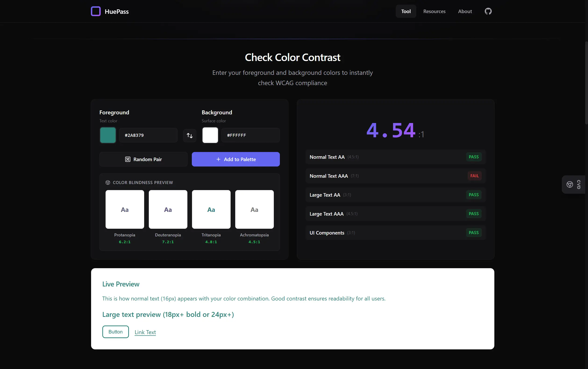Switch to the Tool tab
This screenshot has height=369, width=588.
pos(405,11)
